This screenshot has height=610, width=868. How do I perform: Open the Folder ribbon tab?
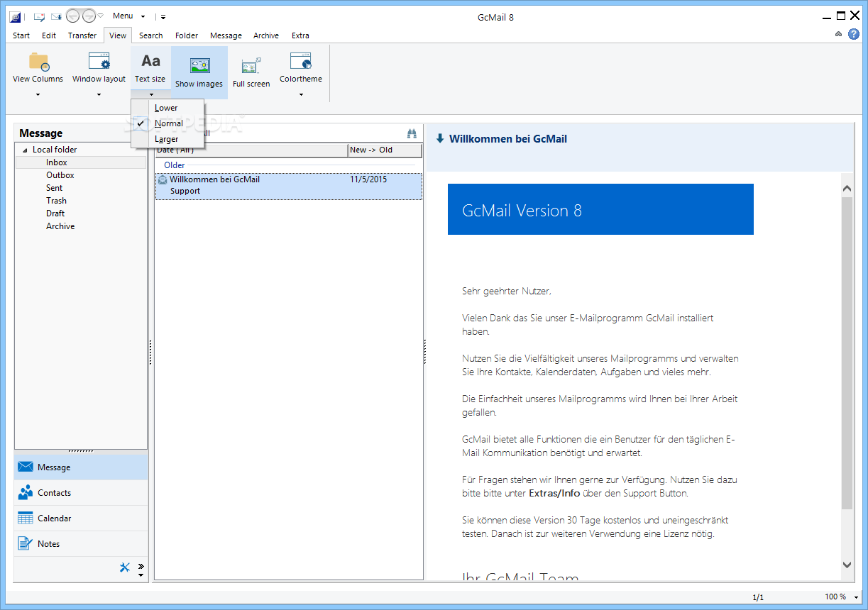coord(187,35)
